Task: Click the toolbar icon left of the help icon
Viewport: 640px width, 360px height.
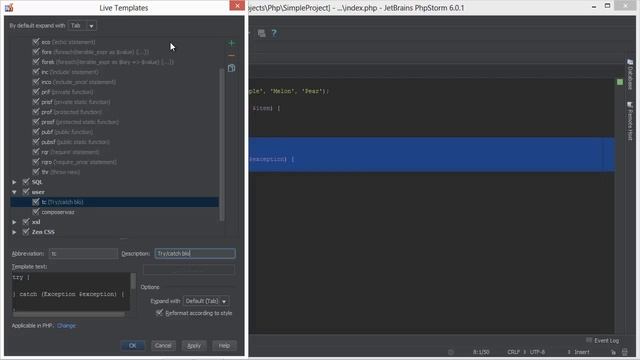Action: pyautogui.click(x=262, y=33)
